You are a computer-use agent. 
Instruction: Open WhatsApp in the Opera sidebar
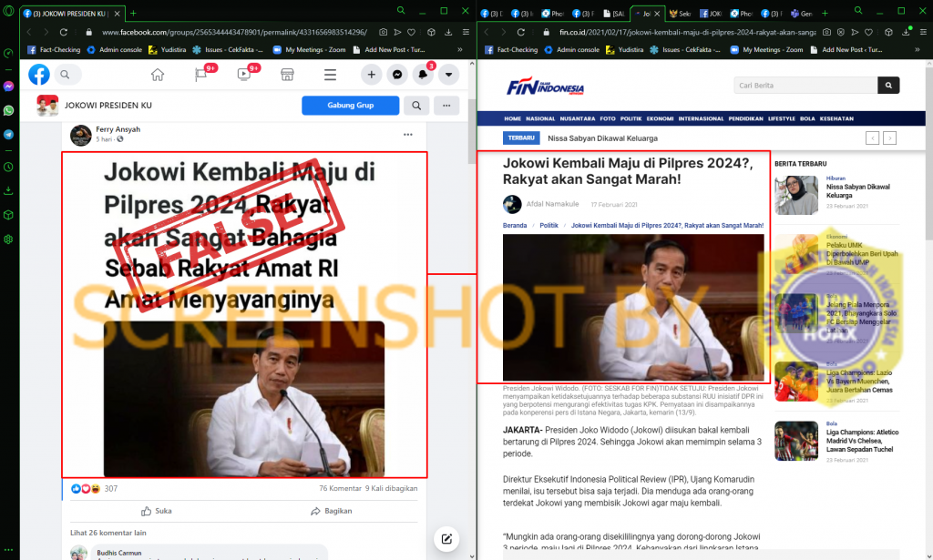(x=8, y=110)
